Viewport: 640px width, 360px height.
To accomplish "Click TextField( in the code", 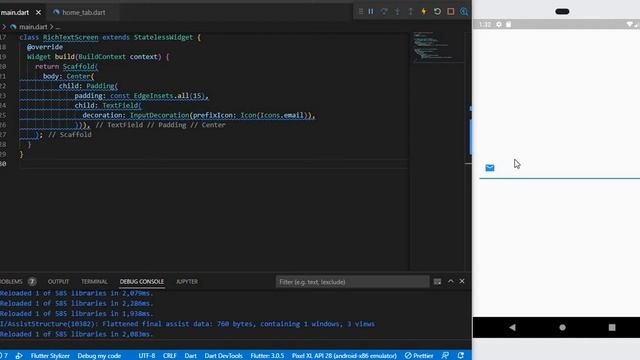I will (x=122, y=105).
